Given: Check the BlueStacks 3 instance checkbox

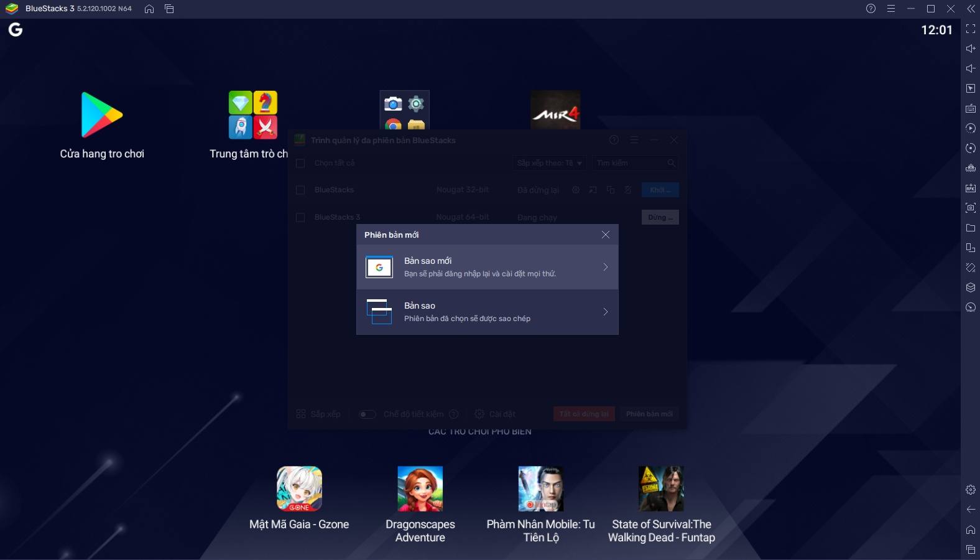Looking at the screenshot, I should (x=300, y=217).
